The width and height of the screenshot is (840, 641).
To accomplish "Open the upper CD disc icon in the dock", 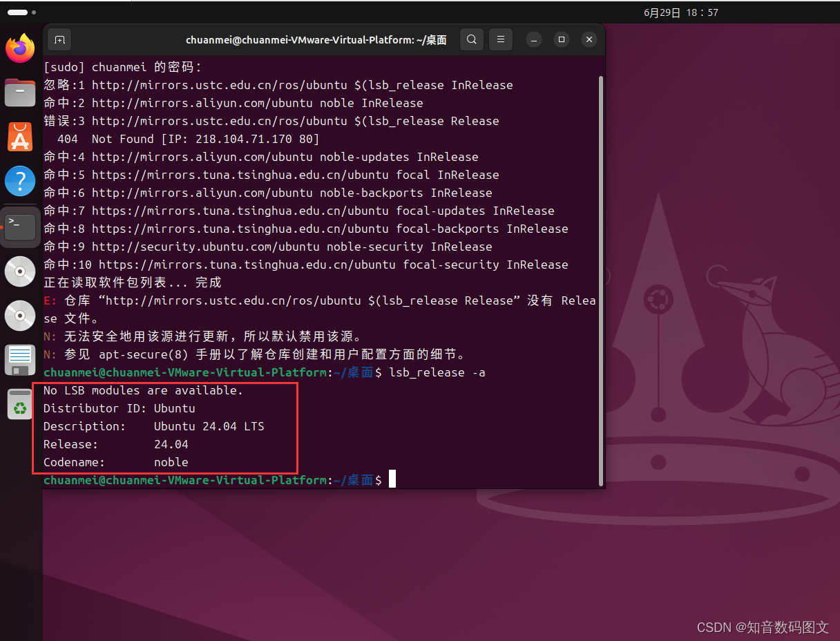I will 19,271.
